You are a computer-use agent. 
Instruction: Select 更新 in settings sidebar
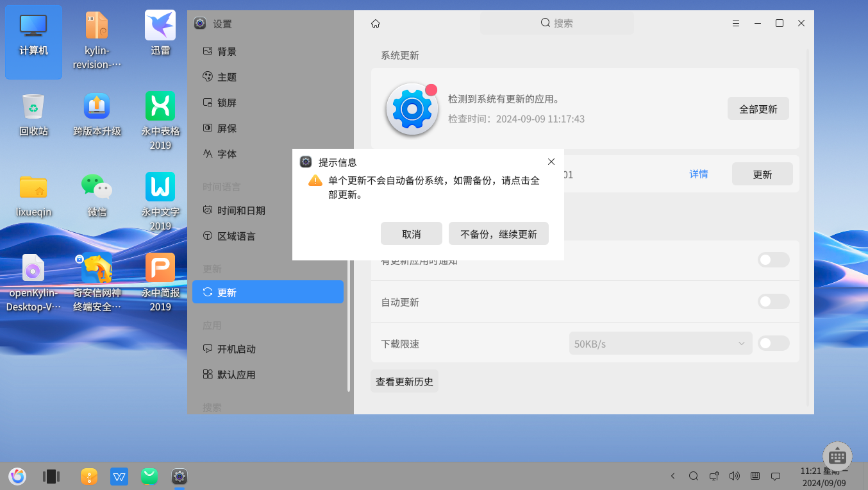[x=268, y=292]
